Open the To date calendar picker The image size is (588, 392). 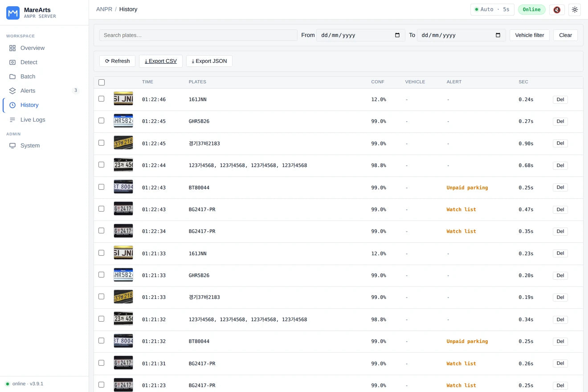[498, 35]
